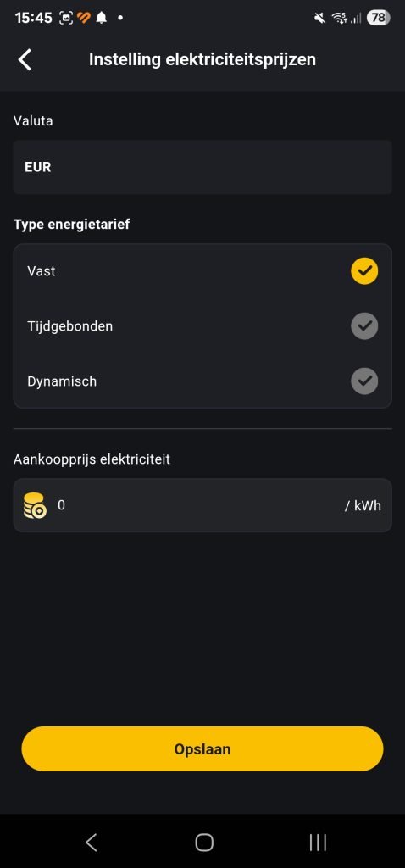Select the Tijdgebonden tariff checkmark

coord(364,326)
